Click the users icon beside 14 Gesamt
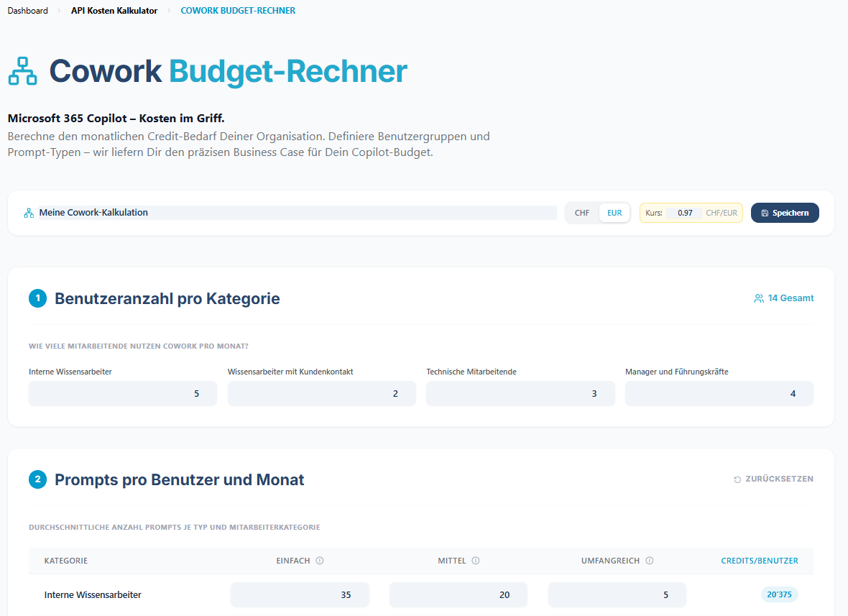The image size is (848, 616). tap(759, 298)
